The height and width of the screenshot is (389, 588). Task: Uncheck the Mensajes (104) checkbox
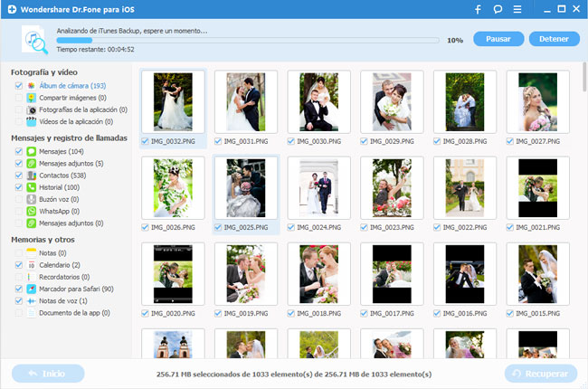click(19, 152)
